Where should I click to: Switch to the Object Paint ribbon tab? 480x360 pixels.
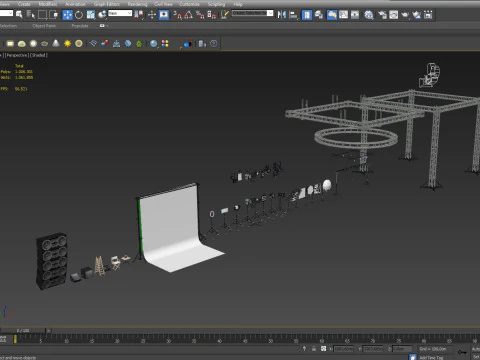[44, 26]
